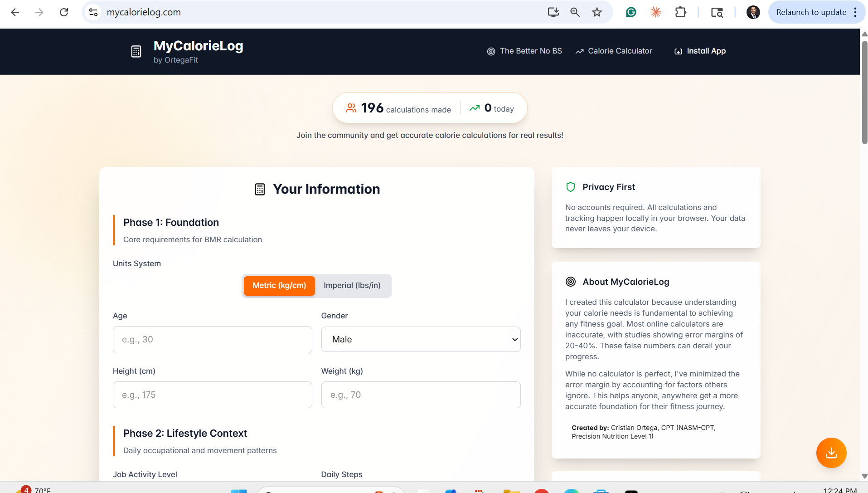
Task: Click the 'Join the community' tagline text
Action: coord(430,135)
